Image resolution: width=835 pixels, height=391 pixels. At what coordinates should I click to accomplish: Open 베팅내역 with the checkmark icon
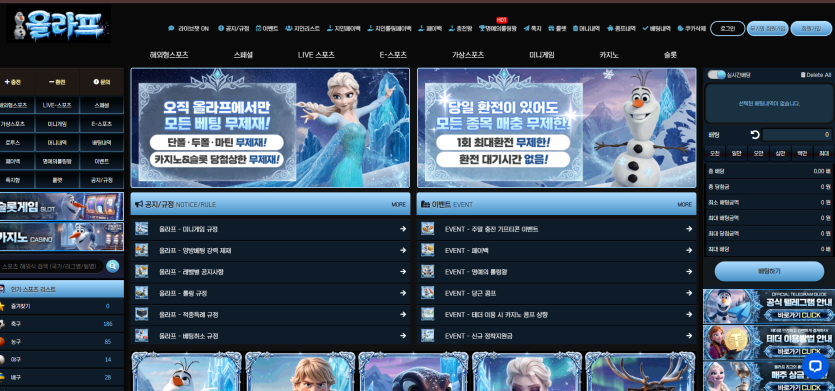click(657, 29)
